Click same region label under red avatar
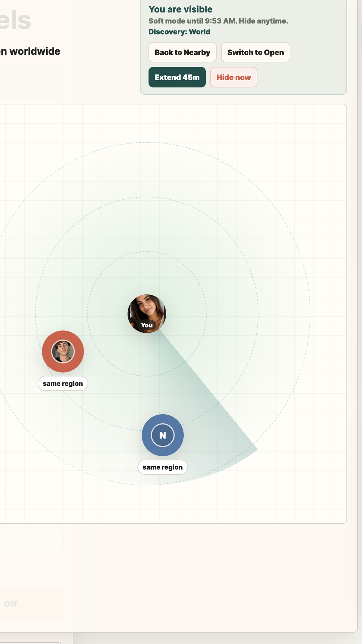Screen dimensions: 362x644 pyautogui.click(x=63, y=383)
